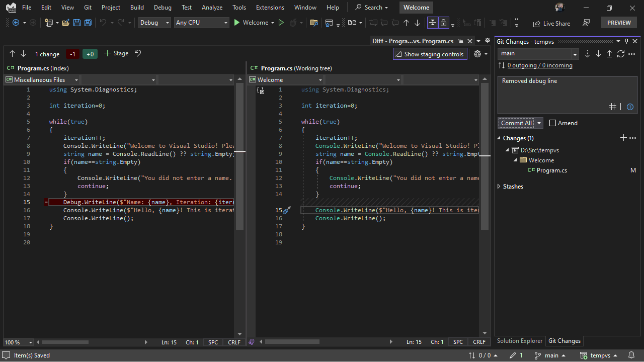Viewport: 644px width, 362px height.
Task: Click the Save All toolbar icon
Action: point(88,23)
